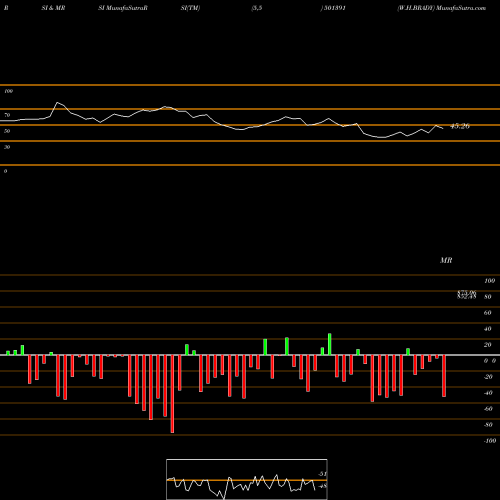This screenshot has height=500, width=500.
Task: Click the '30' level label on RSI axis
Action: click(x=7, y=147)
